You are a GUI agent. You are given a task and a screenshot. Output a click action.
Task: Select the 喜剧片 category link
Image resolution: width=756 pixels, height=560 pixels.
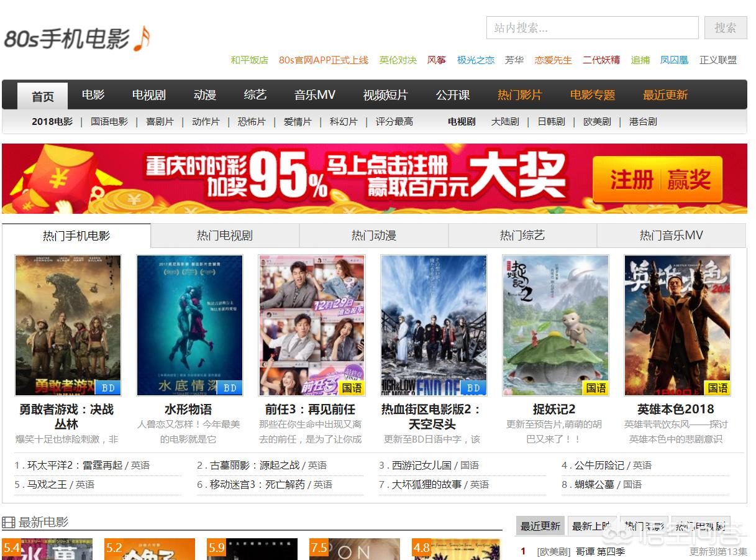(160, 122)
